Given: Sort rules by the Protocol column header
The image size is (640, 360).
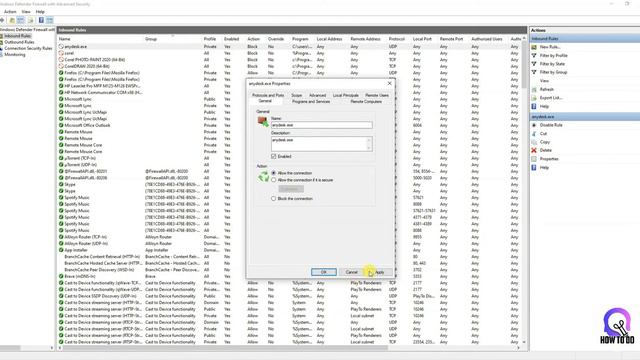Looking at the screenshot, I should pos(398,39).
